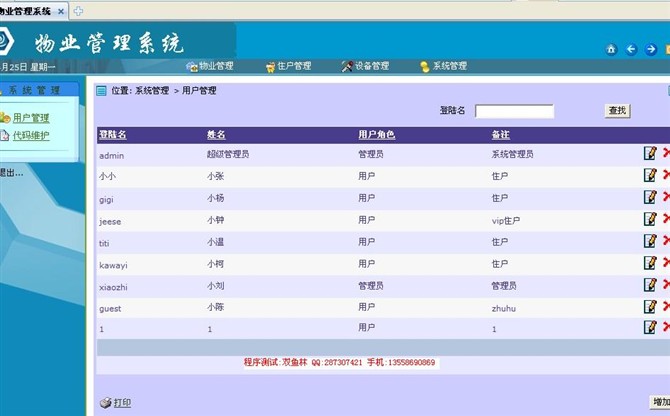Sort by the 姓名 column header

[216, 135]
